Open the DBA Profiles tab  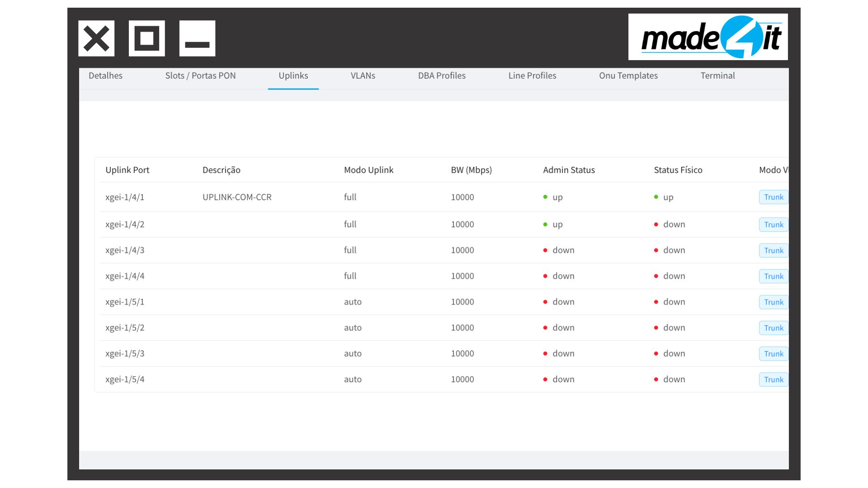441,76
